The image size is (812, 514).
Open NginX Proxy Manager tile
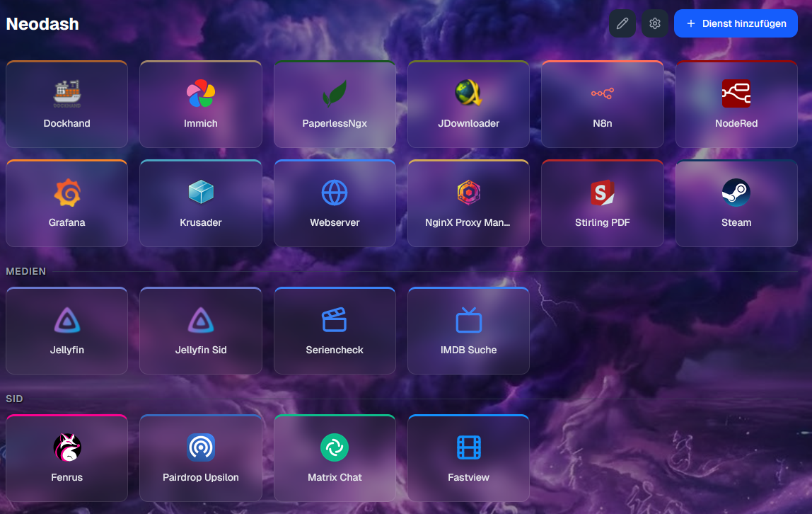(x=468, y=203)
